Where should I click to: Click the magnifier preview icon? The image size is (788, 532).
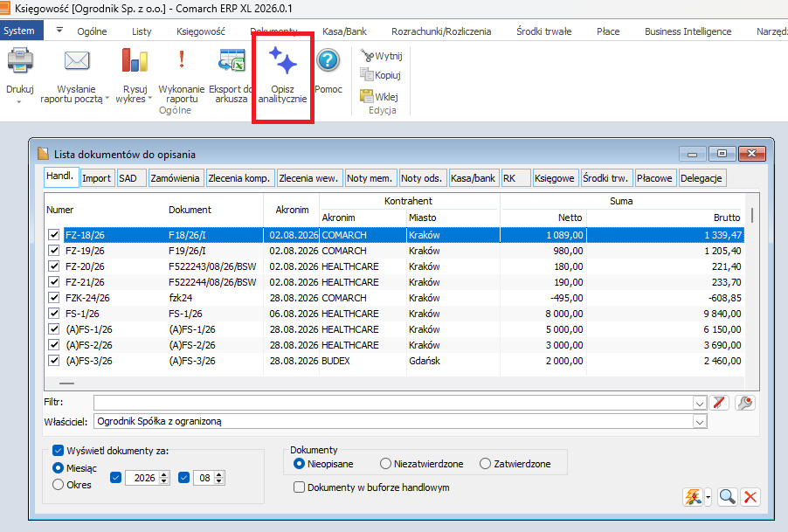(x=727, y=497)
